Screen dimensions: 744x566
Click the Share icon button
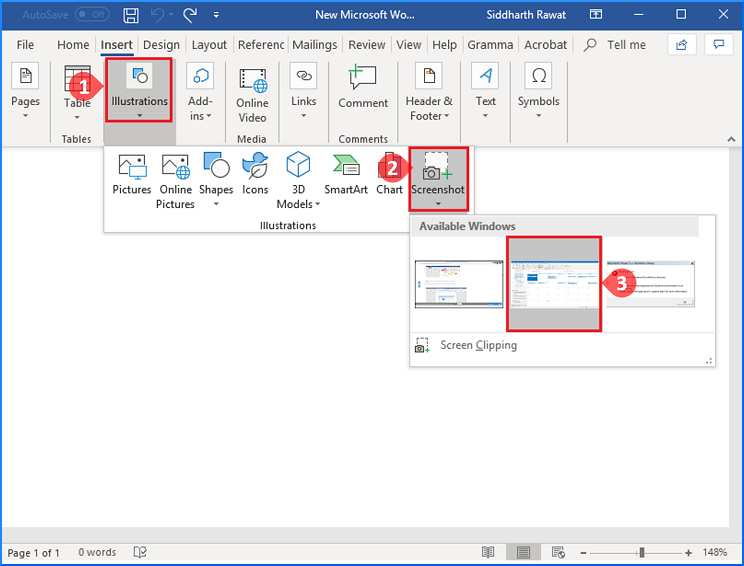(682, 45)
